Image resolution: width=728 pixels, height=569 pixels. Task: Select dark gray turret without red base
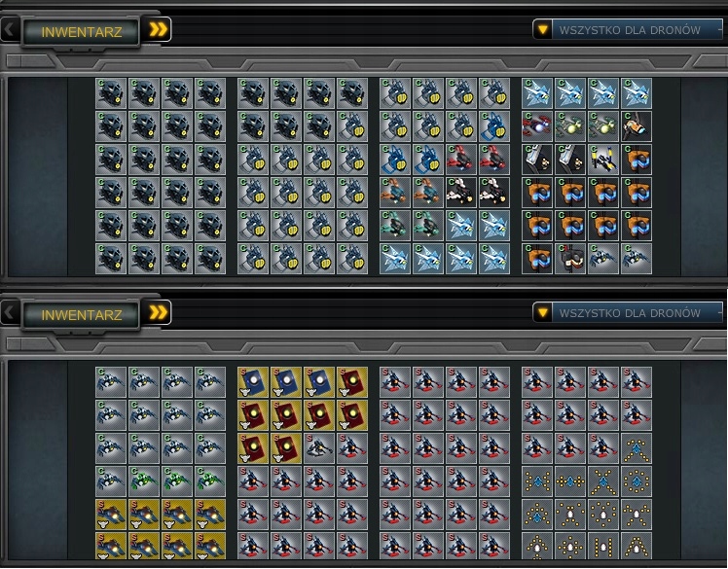click(x=319, y=447)
